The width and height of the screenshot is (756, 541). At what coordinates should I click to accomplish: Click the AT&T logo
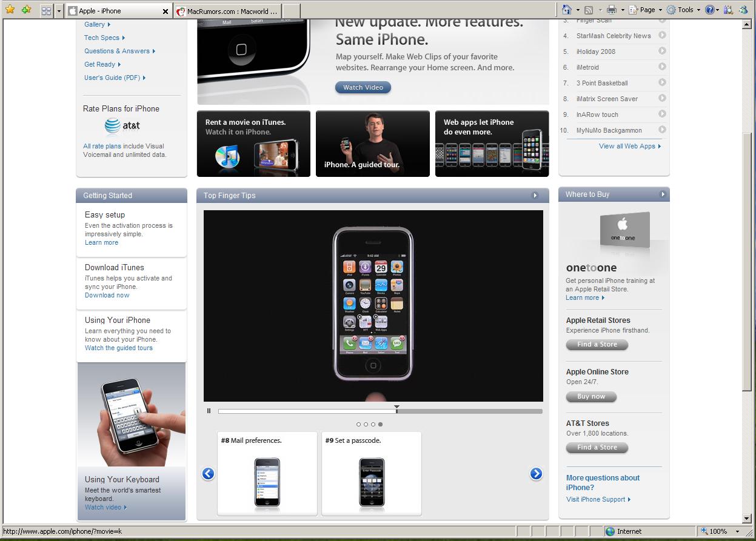click(122, 126)
